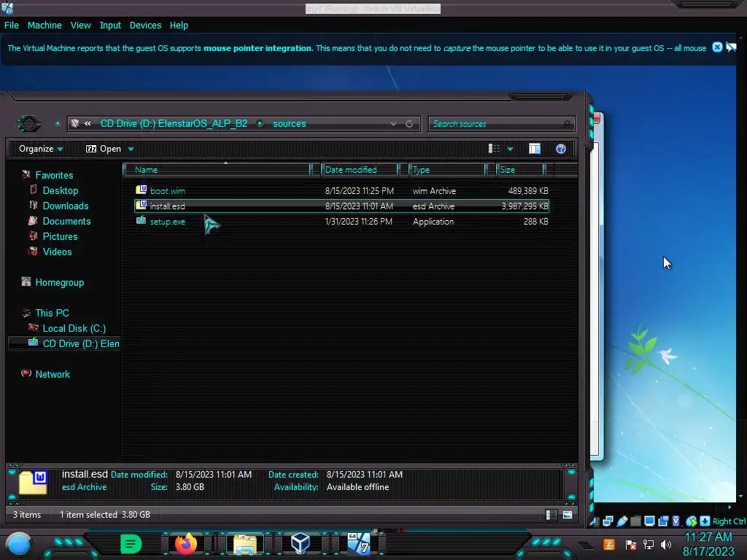Open the Organize dropdown menu

pos(41,149)
